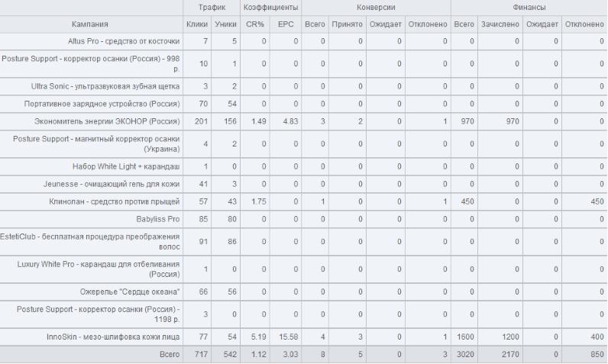608x364 pixels.
Task: Click the total finances value 3020
Action: pyautogui.click(x=465, y=354)
